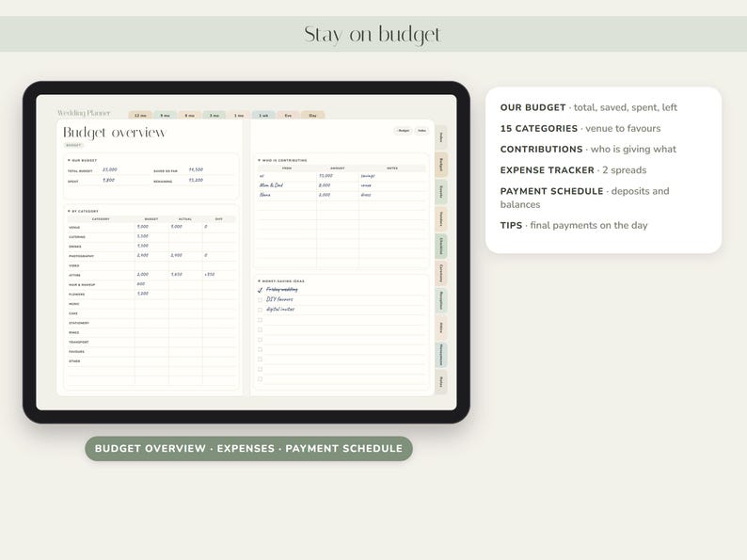Click the Favours category row label
The image size is (747, 560).
click(x=77, y=351)
